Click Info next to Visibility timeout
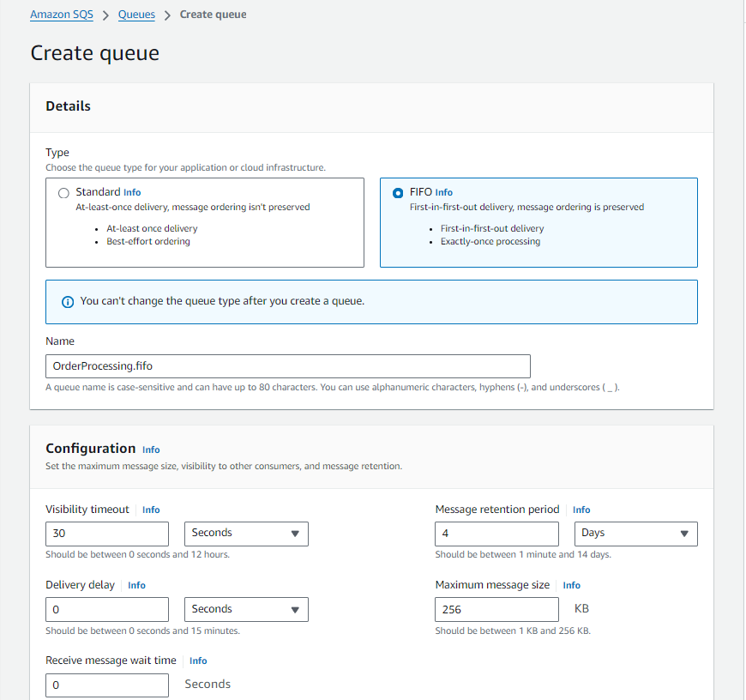This screenshot has height=700, width=746. click(x=150, y=510)
